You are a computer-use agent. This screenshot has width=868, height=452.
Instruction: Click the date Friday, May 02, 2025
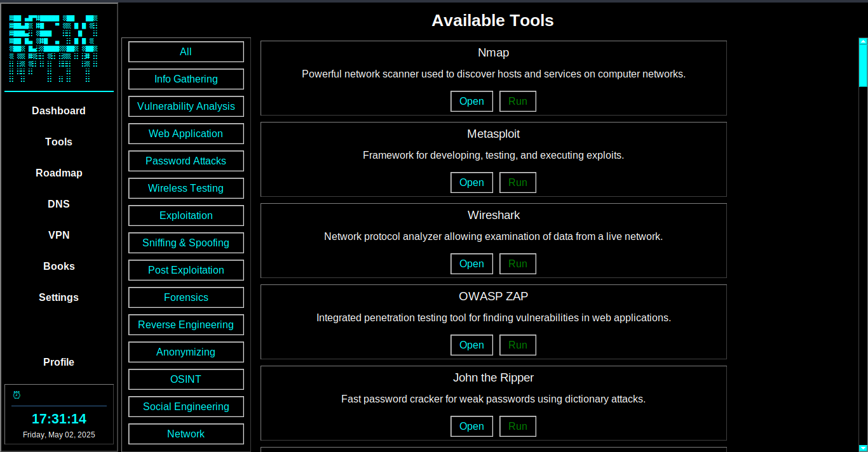point(59,435)
